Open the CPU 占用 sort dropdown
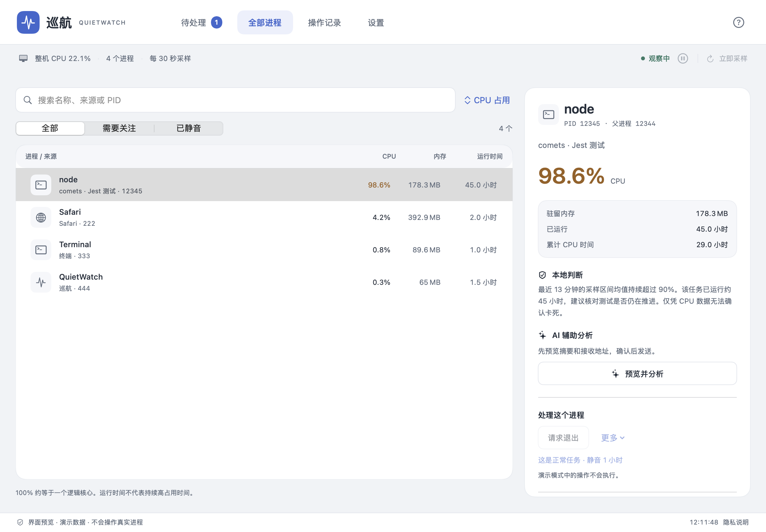The image size is (766, 532). coord(487,100)
